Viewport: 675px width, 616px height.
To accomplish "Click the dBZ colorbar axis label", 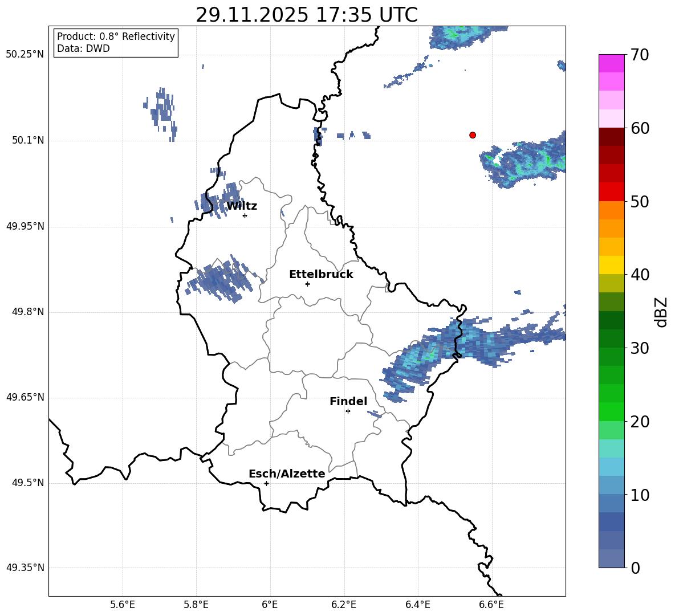I will click(x=661, y=312).
